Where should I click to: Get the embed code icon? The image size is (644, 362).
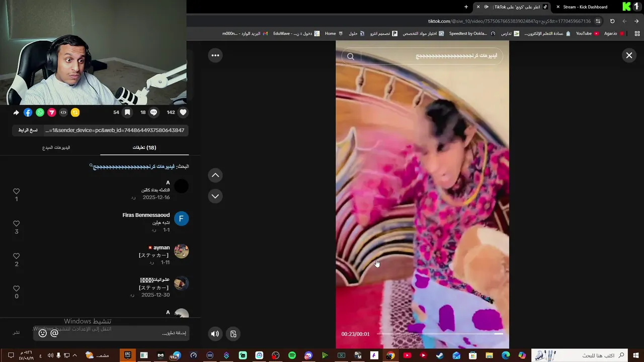[63, 113]
